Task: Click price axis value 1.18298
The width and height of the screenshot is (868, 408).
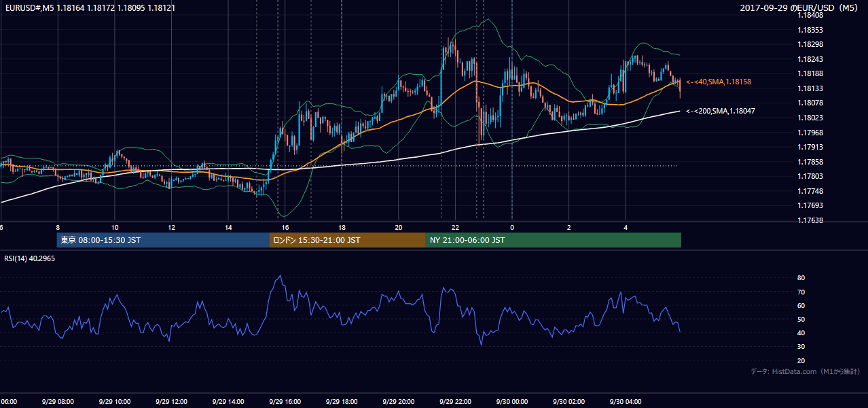Action: [810, 44]
